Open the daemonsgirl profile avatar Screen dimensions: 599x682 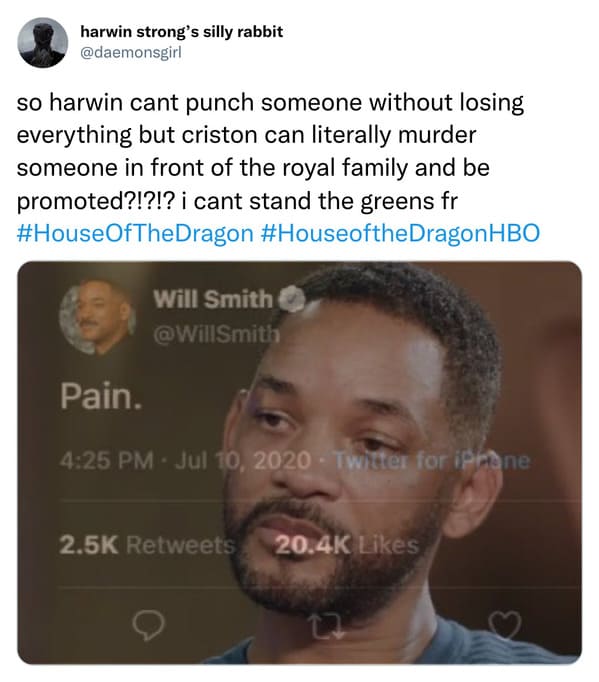click(x=43, y=43)
